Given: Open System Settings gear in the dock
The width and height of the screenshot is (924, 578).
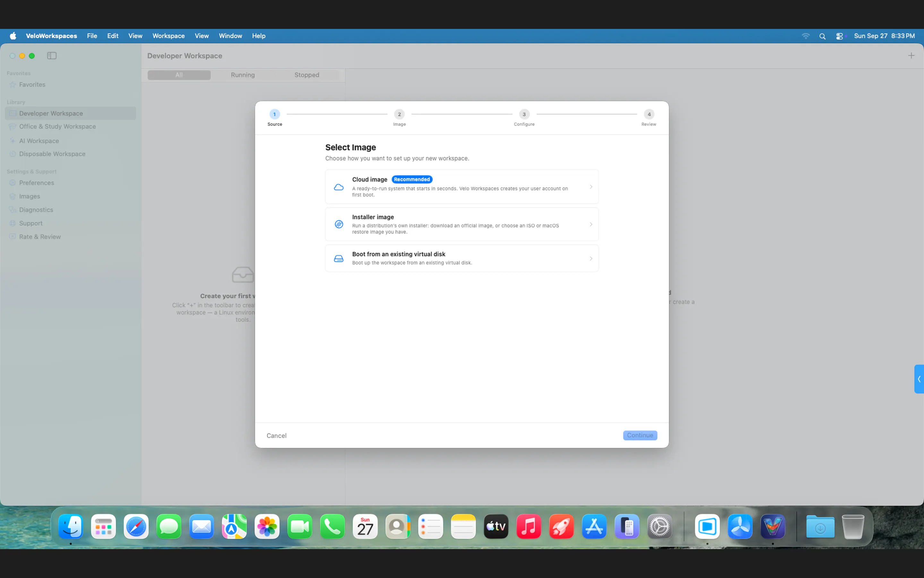Looking at the screenshot, I should (659, 526).
